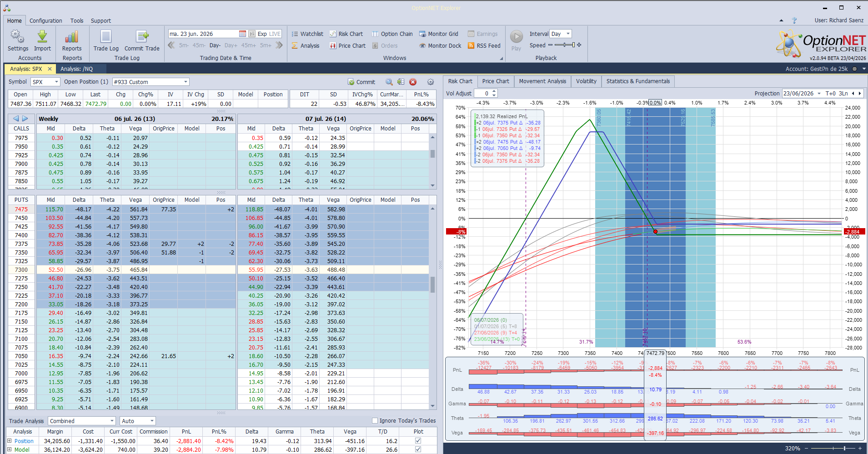The height and width of the screenshot is (454, 868).
Task: Open Statistics & Fundamentals tab
Action: tap(638, 81)
